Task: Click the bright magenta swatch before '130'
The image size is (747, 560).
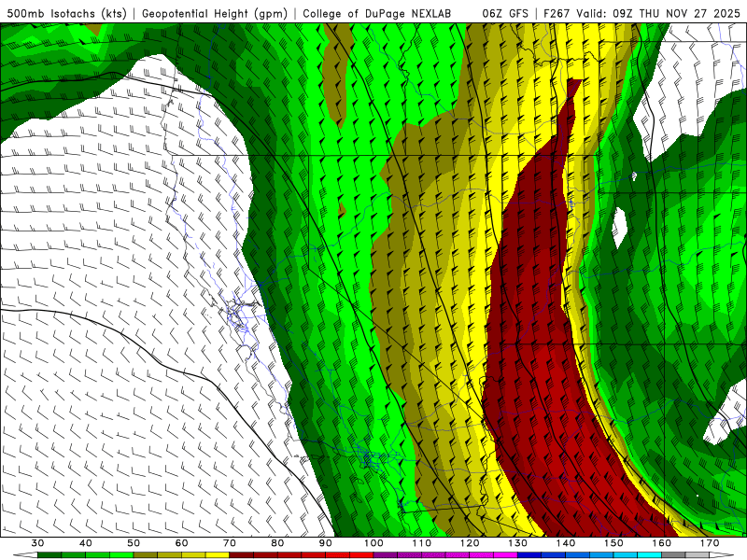Action: pyautogui.click(x=505, y=554)
